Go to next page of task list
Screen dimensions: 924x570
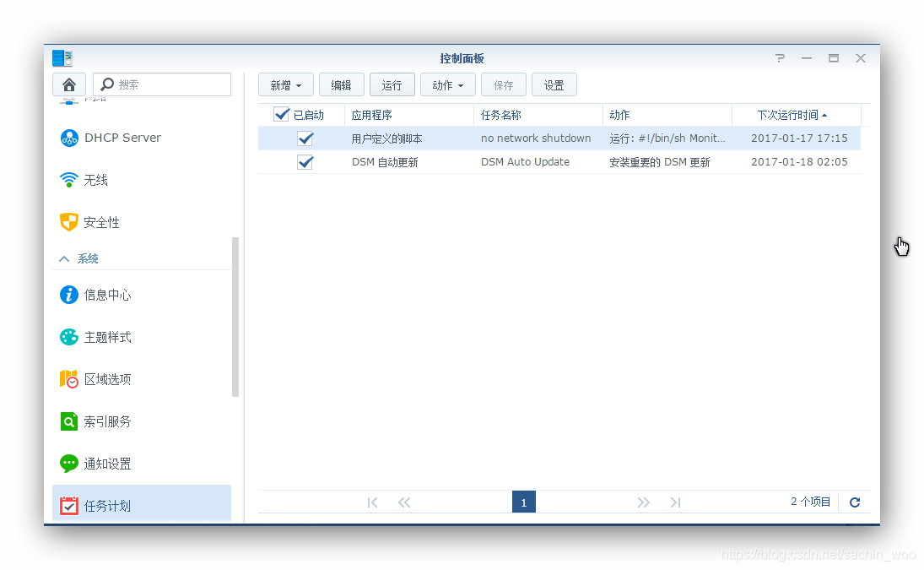point(644,502)
